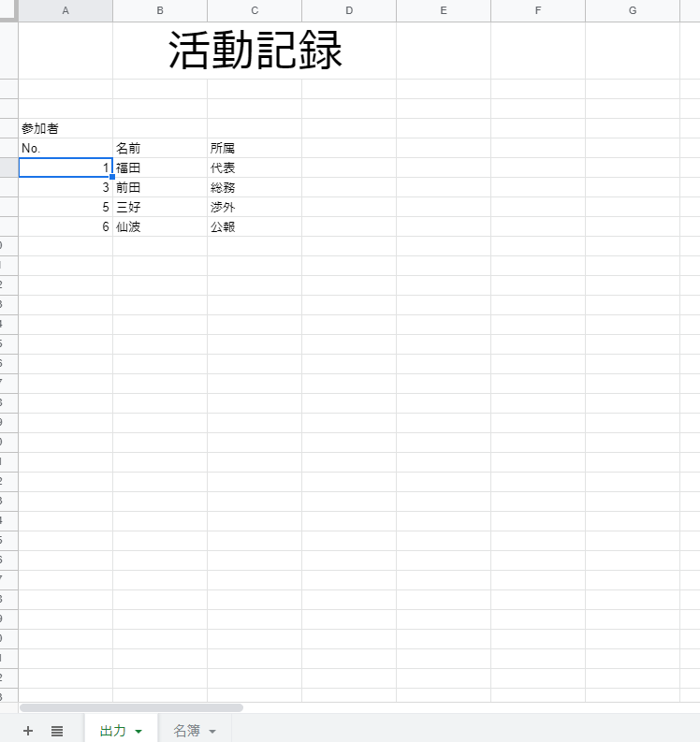Add a new sheet with the plus icon
The height and width of the screenshot is (742, 700).
(x=28, y=731)
